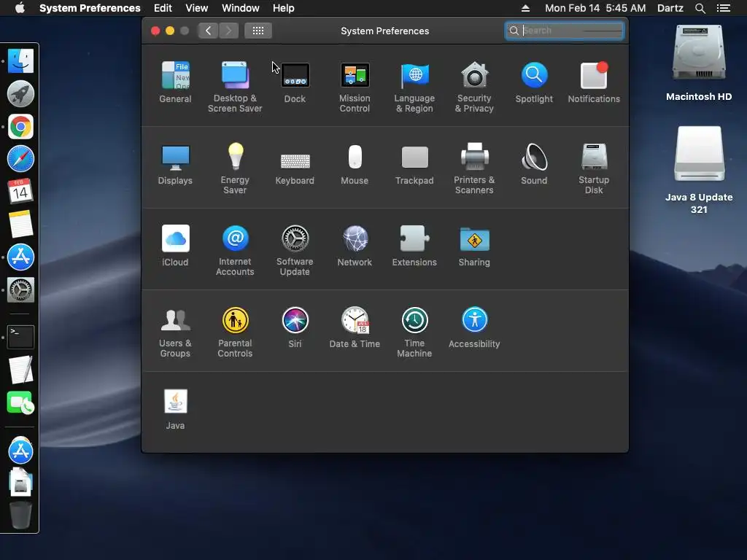
Task: Open the System Preferences menu
Action: (x=90, y=8)
